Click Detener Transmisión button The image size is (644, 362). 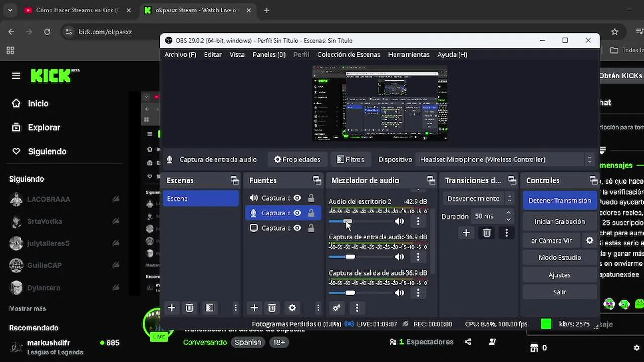[559, 200]
